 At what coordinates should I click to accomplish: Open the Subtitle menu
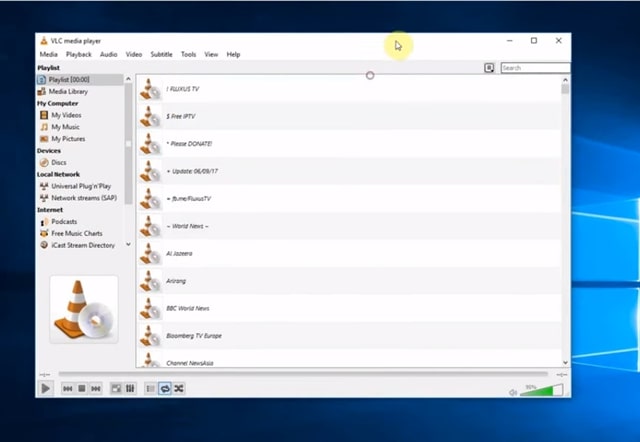coord(161,54)
